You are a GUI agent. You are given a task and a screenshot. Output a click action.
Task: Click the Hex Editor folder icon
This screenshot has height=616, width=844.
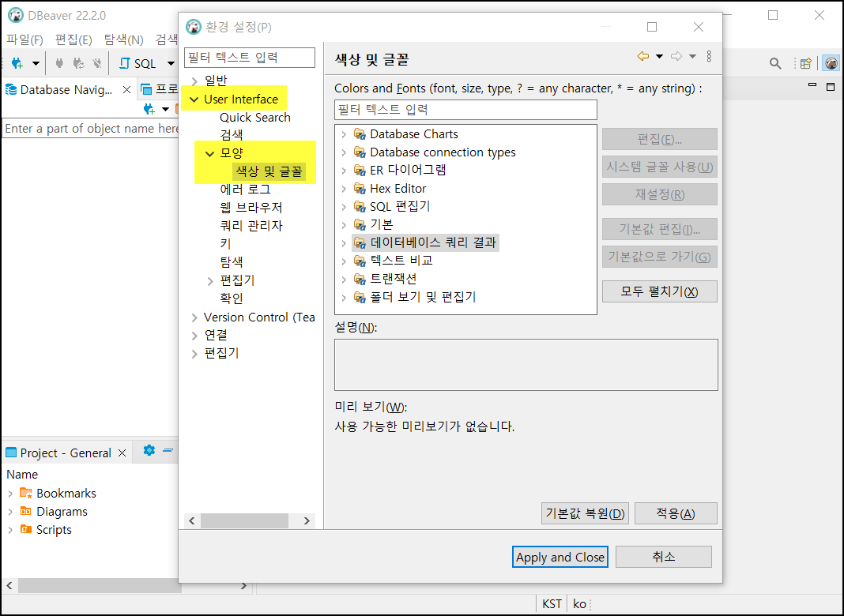(x=360, y=189)
